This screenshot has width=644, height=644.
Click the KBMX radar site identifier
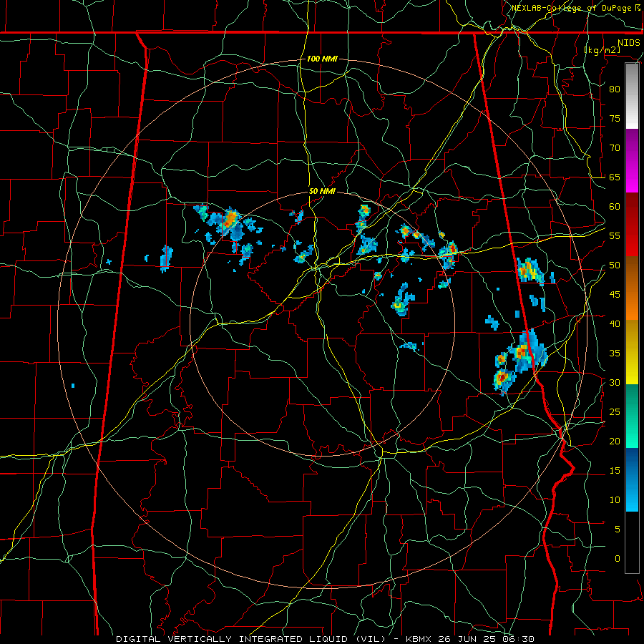(x=419, y=639)
